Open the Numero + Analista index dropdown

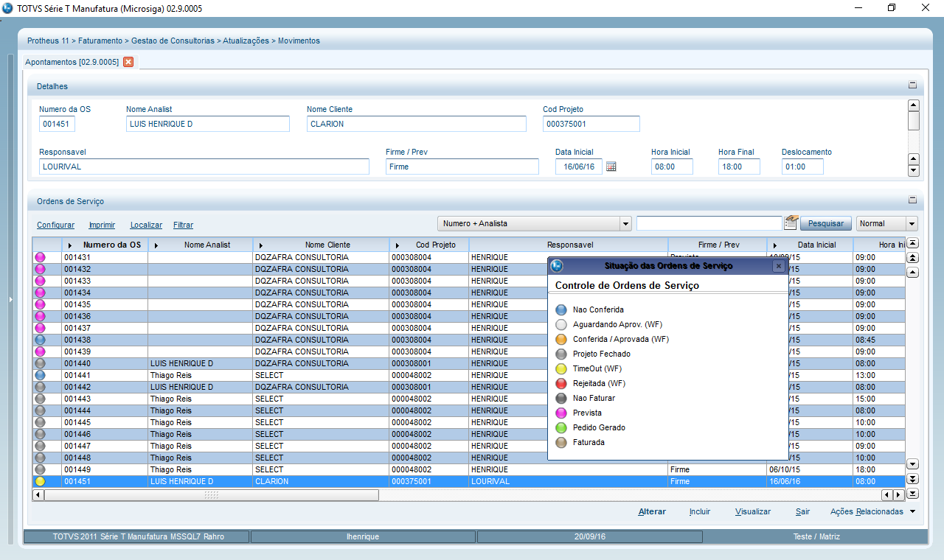click(x=625, y=223)
